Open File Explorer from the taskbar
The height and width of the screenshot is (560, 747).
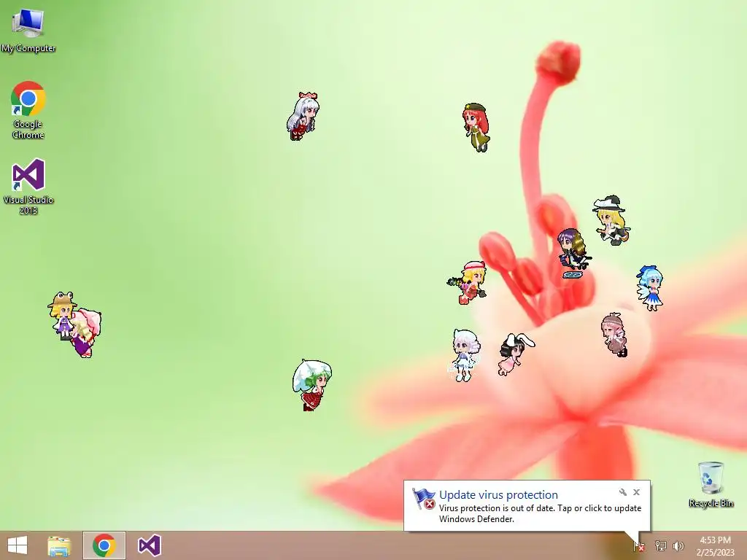click(60, 545)
